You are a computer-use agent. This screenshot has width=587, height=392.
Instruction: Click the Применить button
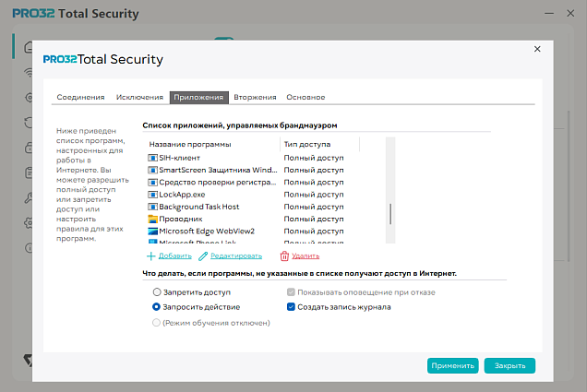point(452,365)
